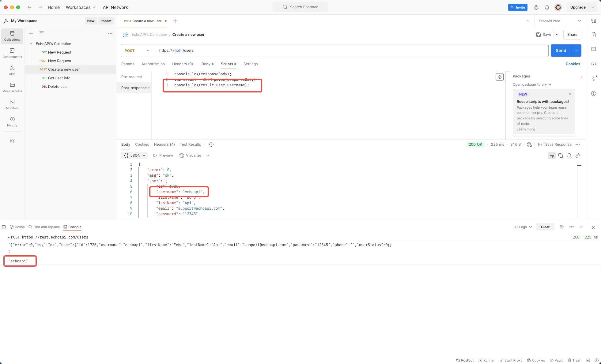Open Upgrade dropdown arrow
Screen dimensions: 601x364
(x=593, y=7)
